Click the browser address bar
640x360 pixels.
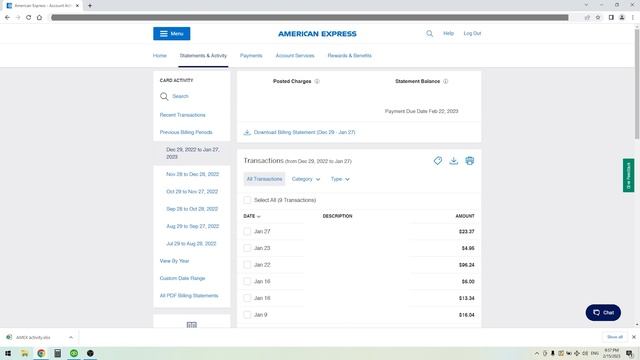pyautogui.click(x=309, y=18)
